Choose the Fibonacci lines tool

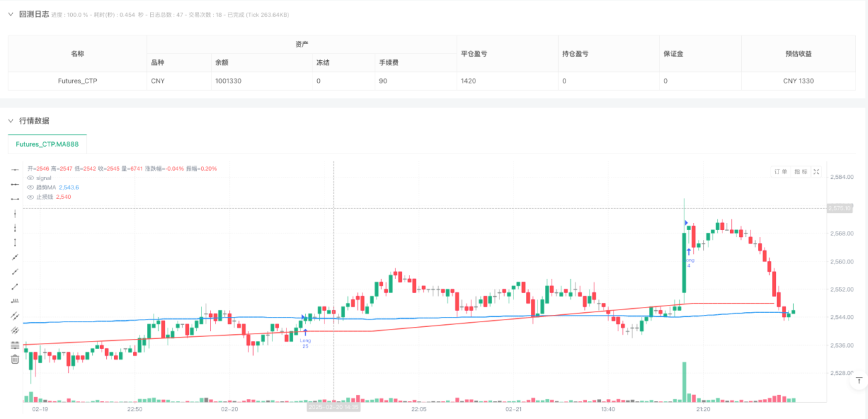pos(15,345)
